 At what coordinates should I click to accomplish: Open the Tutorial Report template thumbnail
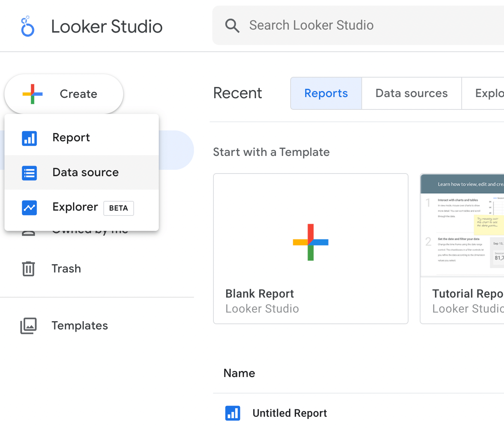[462, 226]
